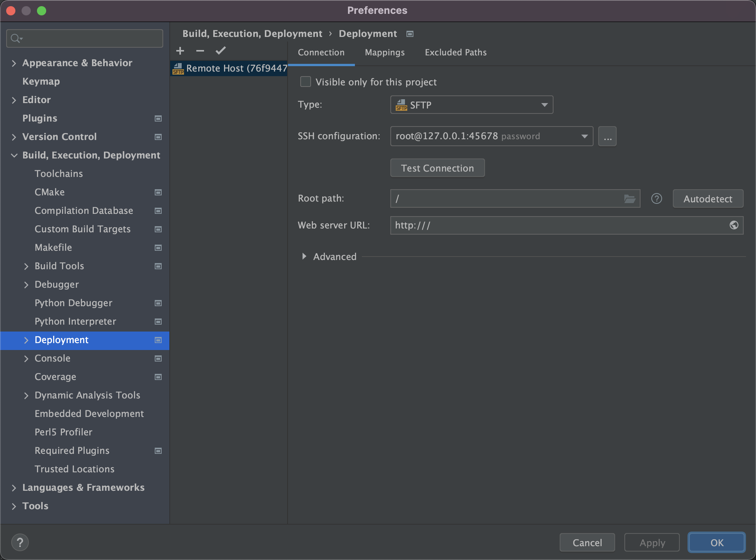
Task: Click the remove server minus icon
Action: [200, 51]
